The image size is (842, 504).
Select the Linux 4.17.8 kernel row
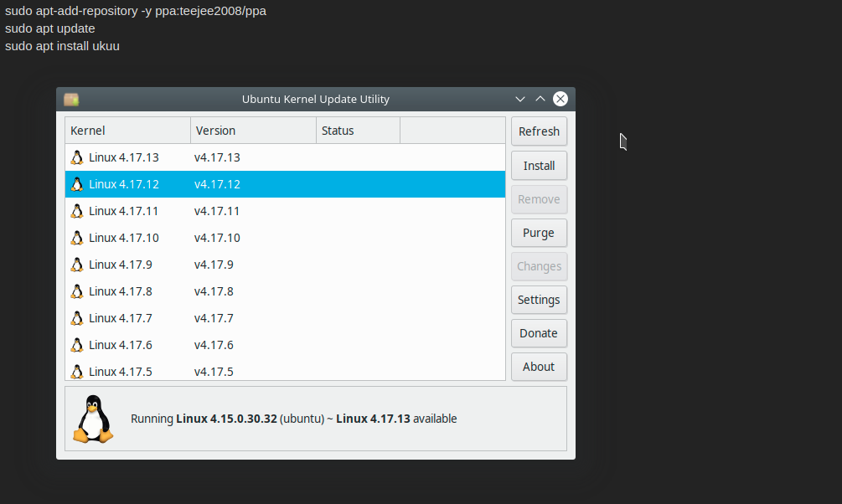[285, 291]
